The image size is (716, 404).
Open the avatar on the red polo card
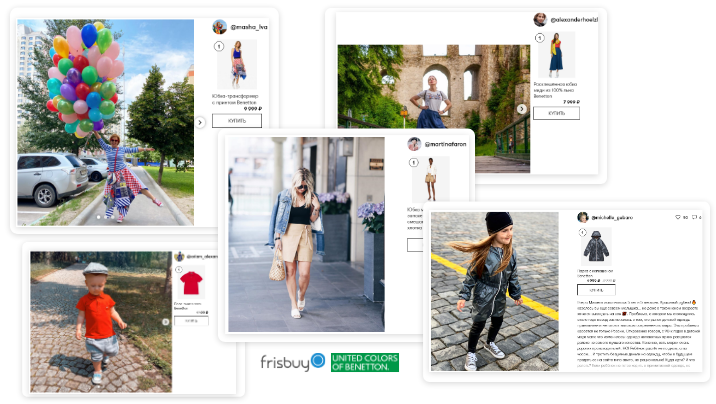point(179,257)
